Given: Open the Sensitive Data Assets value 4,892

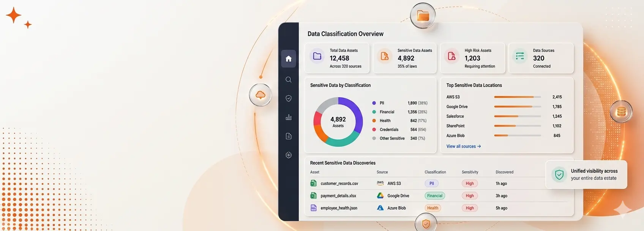Looking at the screenshot, I should point(406,58).
